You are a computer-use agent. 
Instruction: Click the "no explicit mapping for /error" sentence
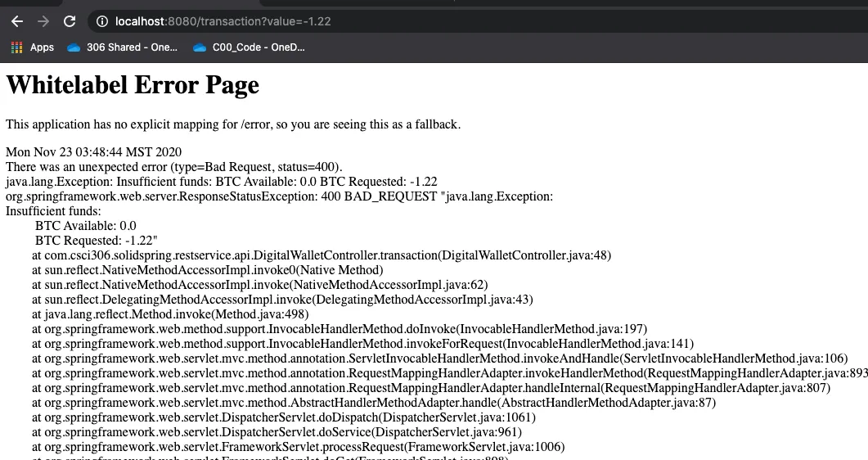click(233, 124)
